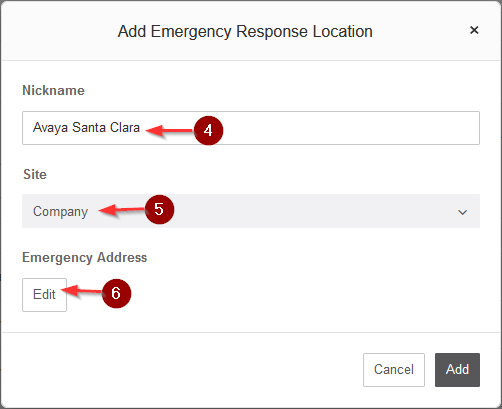
Task: Confirm with the dark Add button
Action: (457, 370)
